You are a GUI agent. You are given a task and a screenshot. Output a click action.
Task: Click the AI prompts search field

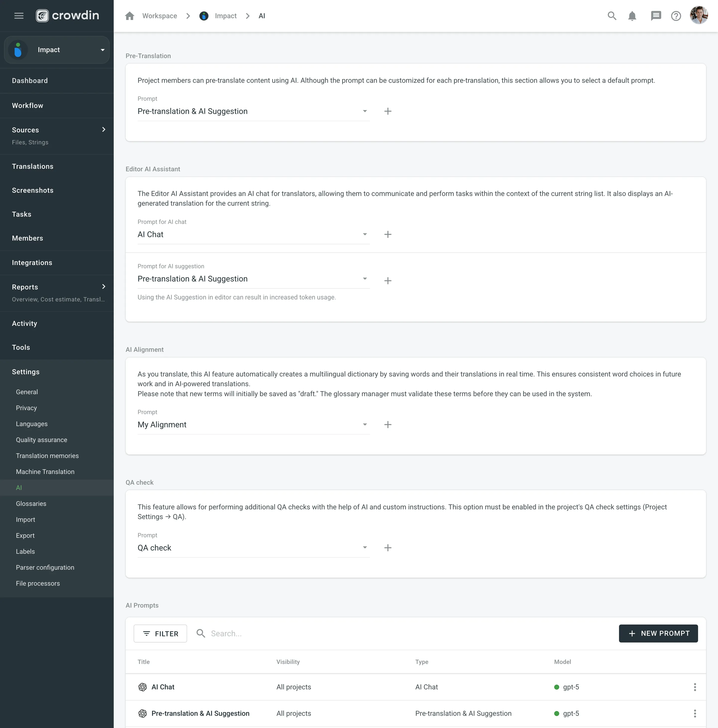(301, 634)
